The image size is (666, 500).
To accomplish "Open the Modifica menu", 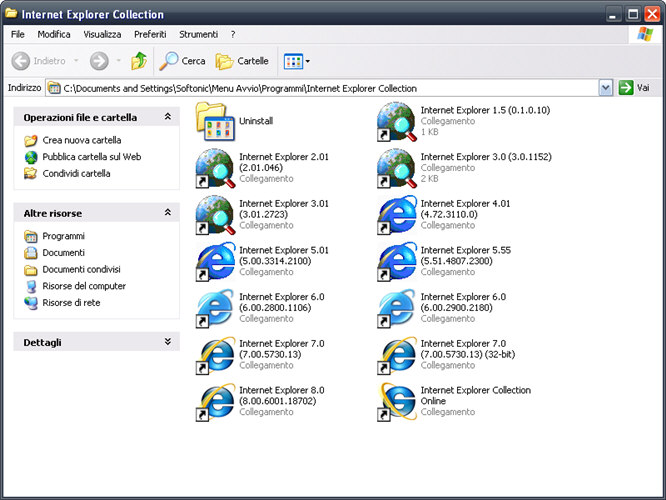I will [x=54, y=34].
